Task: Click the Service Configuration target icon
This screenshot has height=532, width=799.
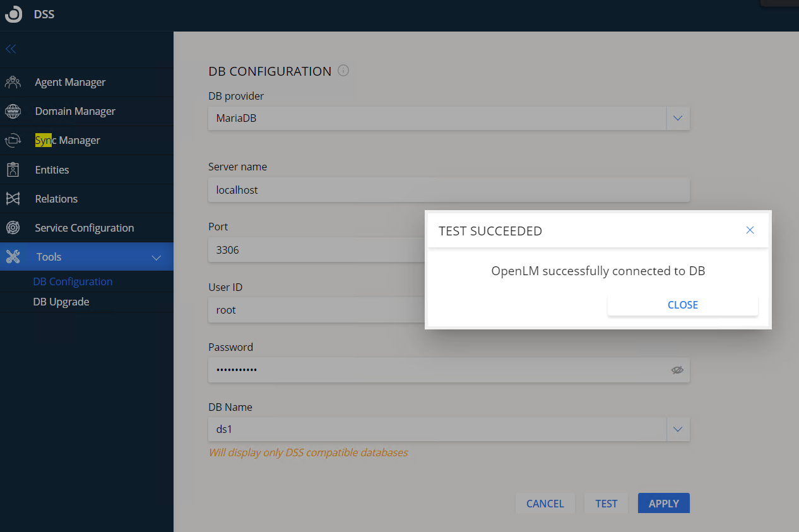Action: [x=13, y=228]
